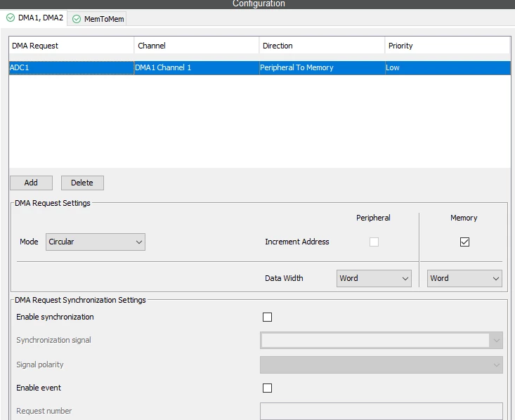Select the DMA1, DMA2 tab
Screen dimensions: 515x420
pyautogui.click(x=34, y=18)
